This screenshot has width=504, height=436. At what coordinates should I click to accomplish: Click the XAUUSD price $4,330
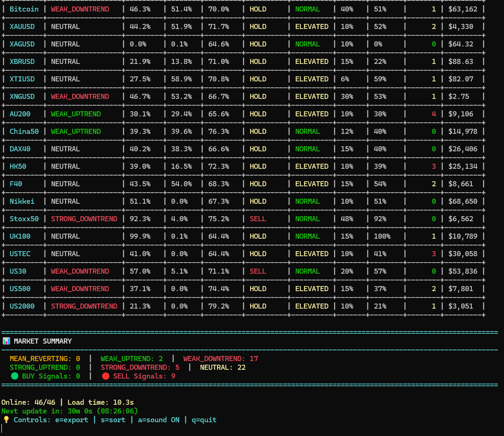point(461,27)
